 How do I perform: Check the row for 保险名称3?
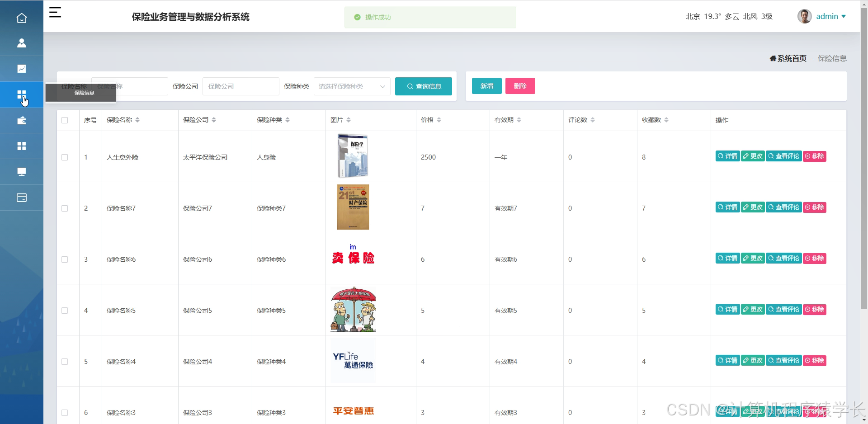[65, 413]
